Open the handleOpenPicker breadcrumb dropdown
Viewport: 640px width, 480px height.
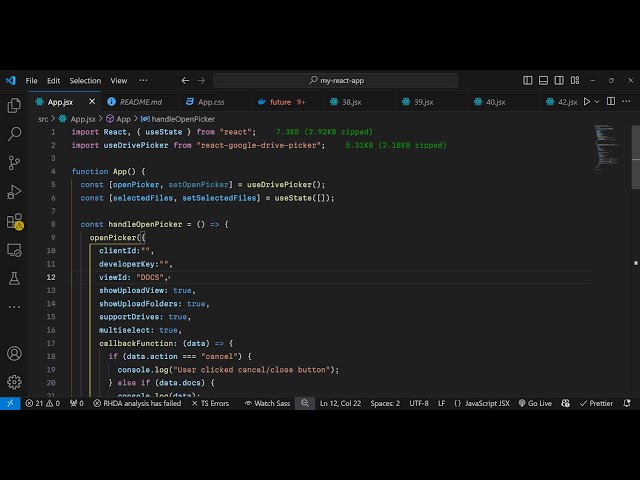[x=182, y=118]
